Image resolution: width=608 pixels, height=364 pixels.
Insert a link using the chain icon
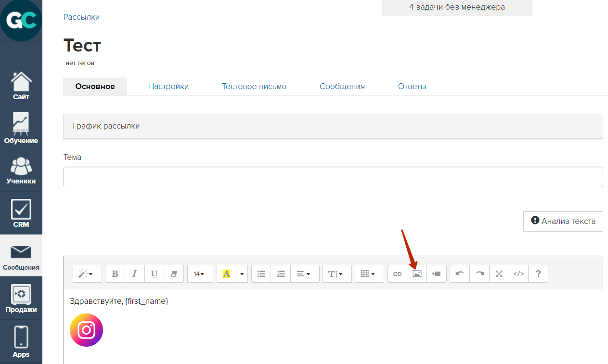[397, 273]
